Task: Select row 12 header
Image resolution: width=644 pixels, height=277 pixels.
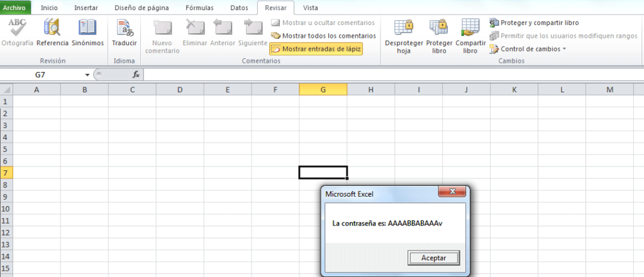Action: point(6,232)
